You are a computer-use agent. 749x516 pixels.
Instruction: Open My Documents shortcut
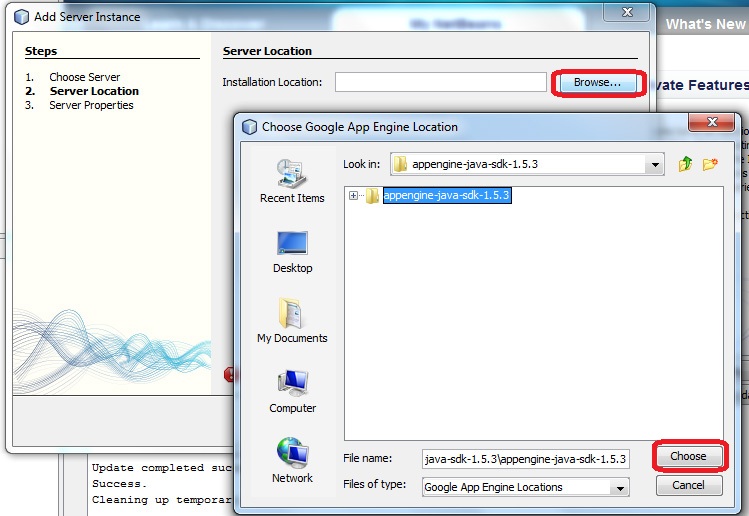(x=292, y=321)
